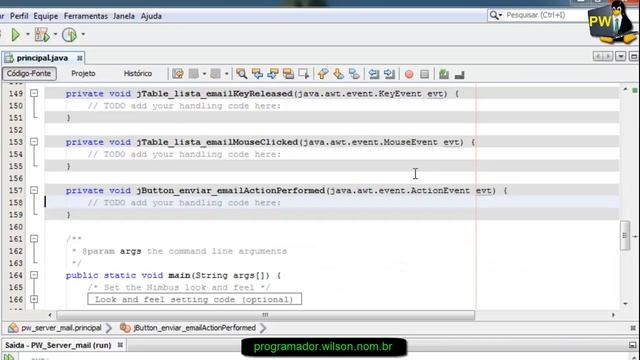This screenshot has height=360, width=640.
Task: Collapse main method fold at line 164
Action: [x=34, y=275]
